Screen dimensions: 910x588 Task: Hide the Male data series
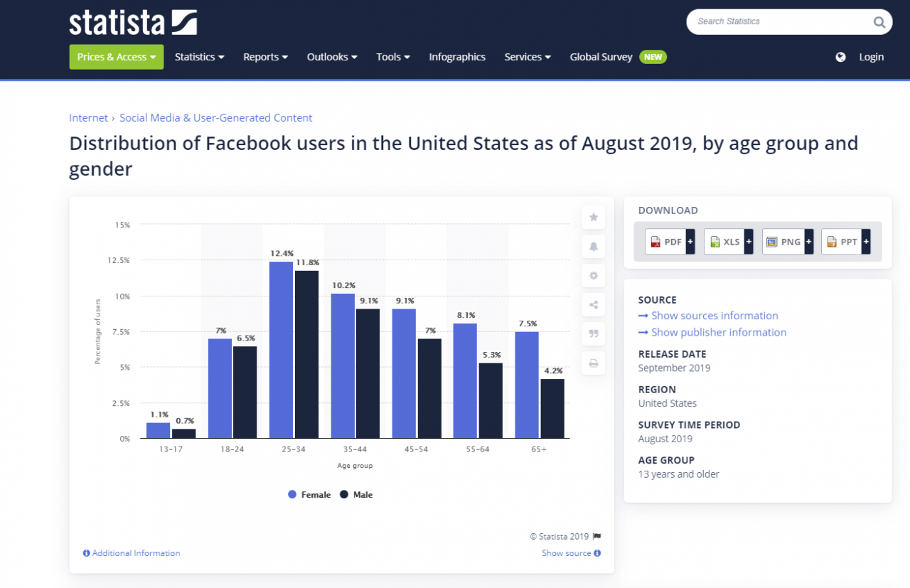point(355,494)
